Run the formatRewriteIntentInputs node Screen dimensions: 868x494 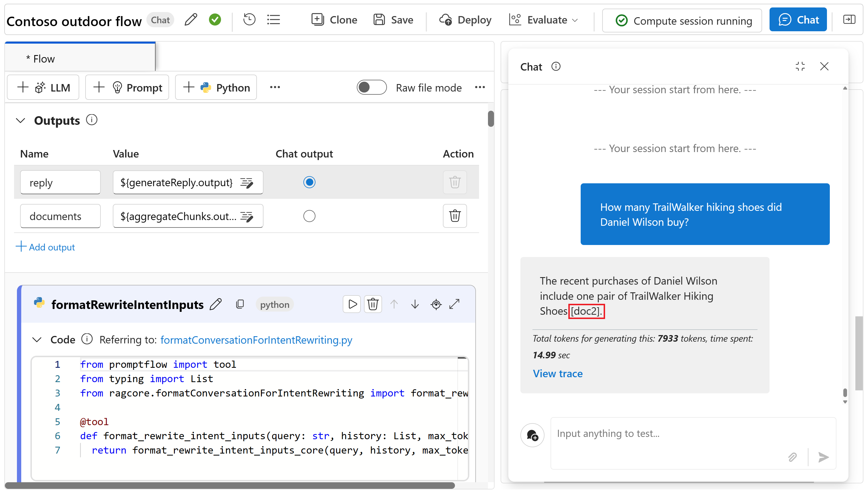pyautogui.click(x=352, y=304)
